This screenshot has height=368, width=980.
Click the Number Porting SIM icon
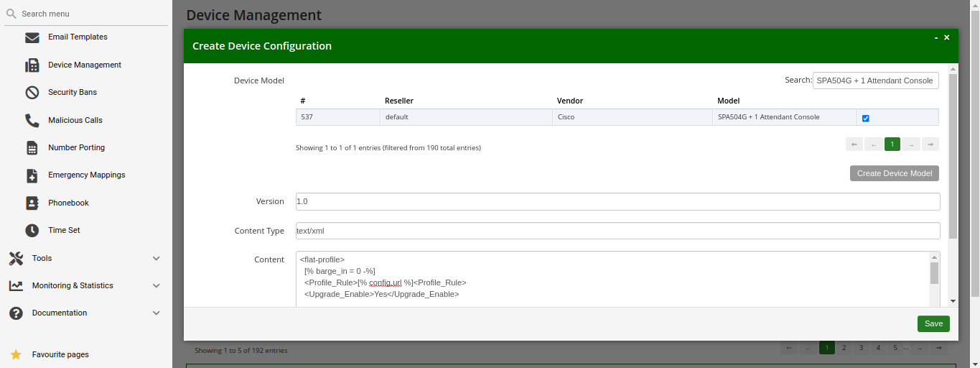click(x=32, y=148)
